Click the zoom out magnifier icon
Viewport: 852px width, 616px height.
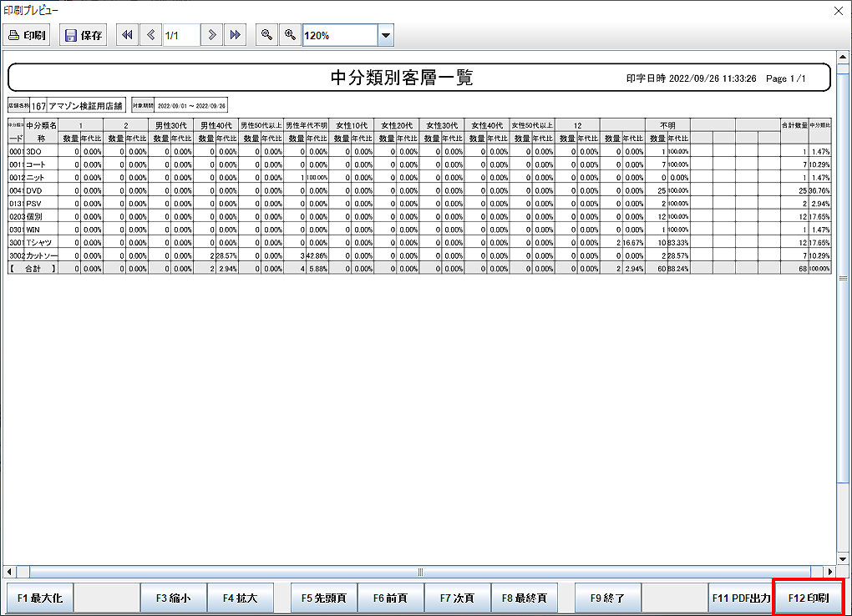click(266, 35)
